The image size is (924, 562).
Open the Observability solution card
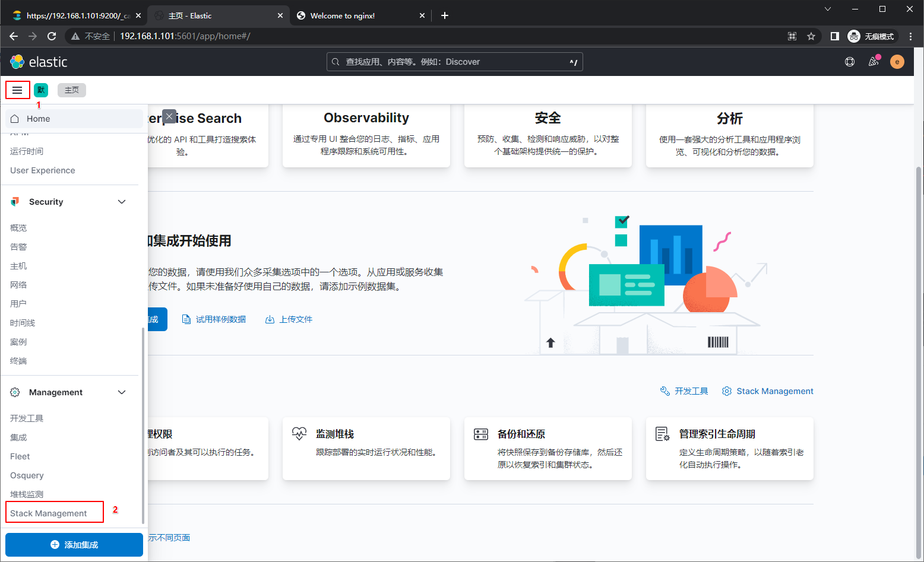[x=366, y=136]
